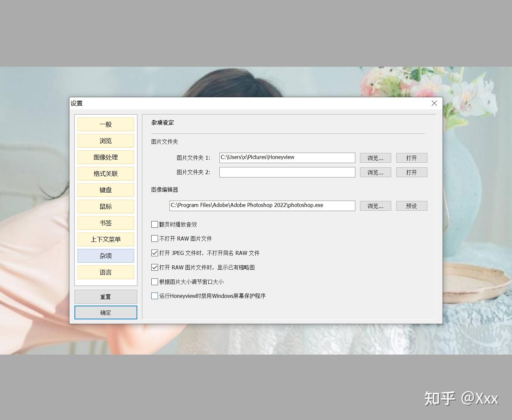Select the 书签 settings category
Screen dimensions: 512x420
pyautogui.click(x=105, y=223)
